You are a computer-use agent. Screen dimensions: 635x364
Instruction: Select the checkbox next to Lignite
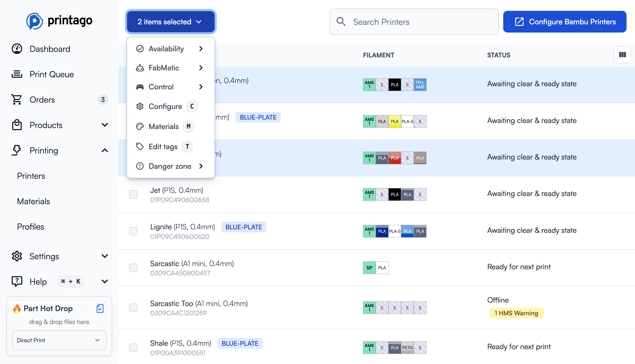133,231
